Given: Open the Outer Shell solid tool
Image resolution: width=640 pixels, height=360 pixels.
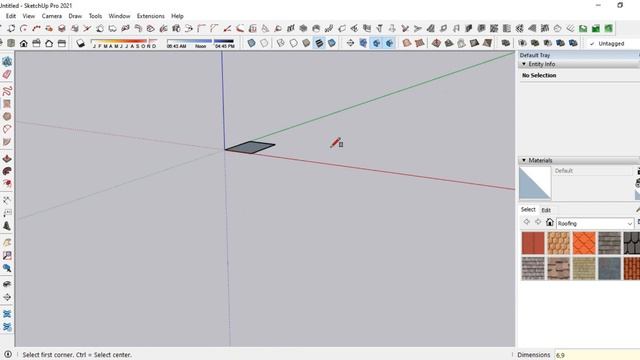Looking at the screenshot, I should pos(506,43).
